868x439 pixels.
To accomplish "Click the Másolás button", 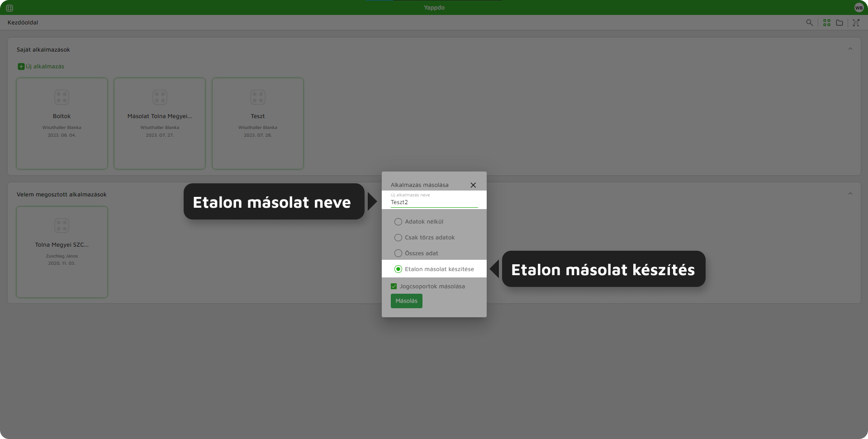I will pos(407,301).
